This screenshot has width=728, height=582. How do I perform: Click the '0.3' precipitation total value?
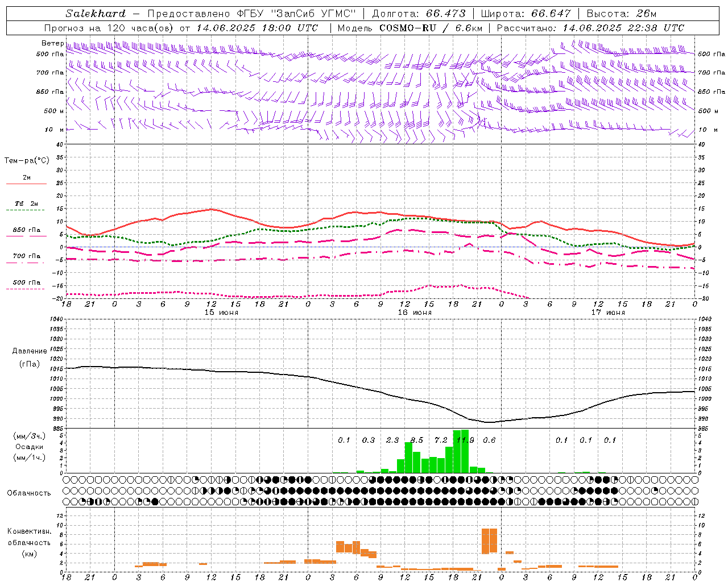pyautogui.click(x=369, y=440)
